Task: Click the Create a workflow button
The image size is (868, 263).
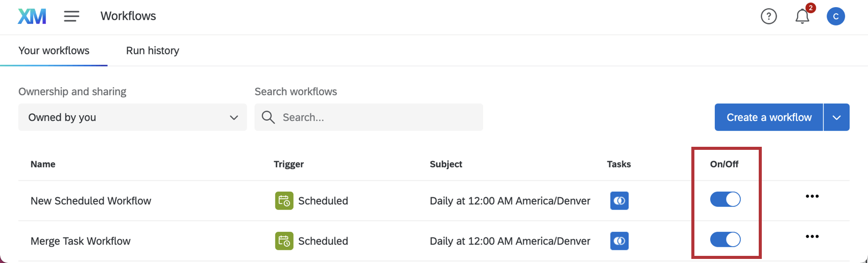Action: (769, 117)
